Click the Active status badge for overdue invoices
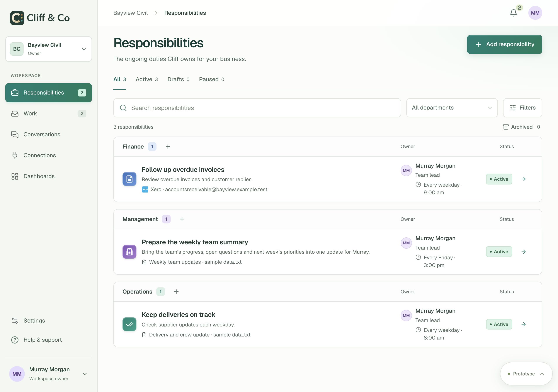 [499, 179]
